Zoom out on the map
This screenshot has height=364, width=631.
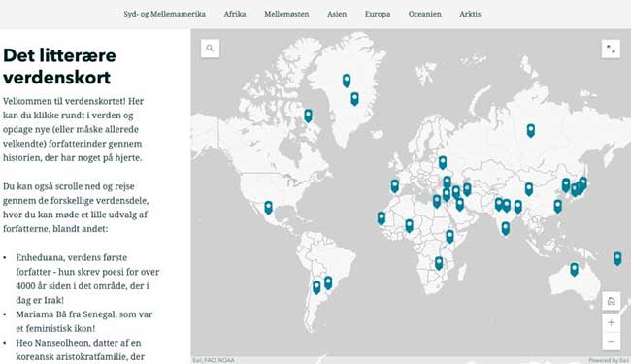pos(611,342)
